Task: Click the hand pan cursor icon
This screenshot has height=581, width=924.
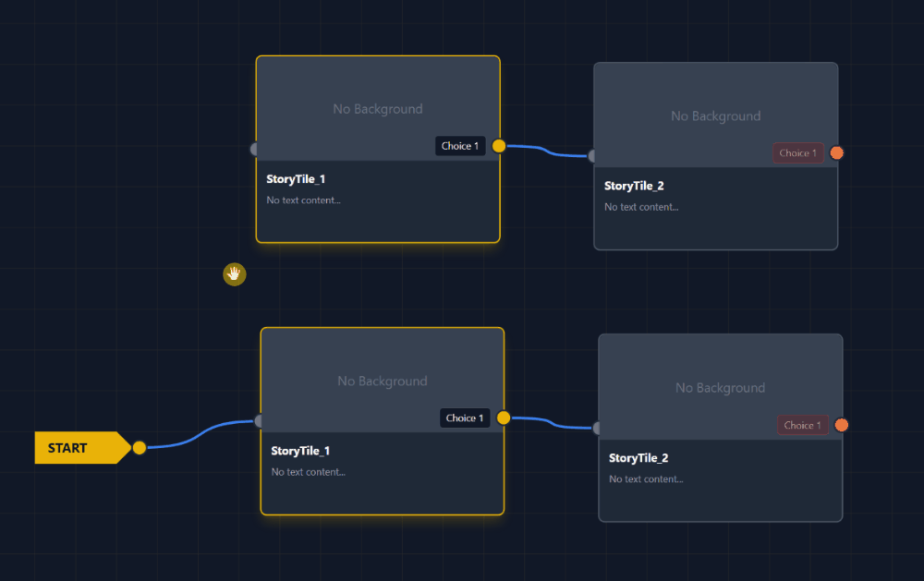Action: click(235, 274)
